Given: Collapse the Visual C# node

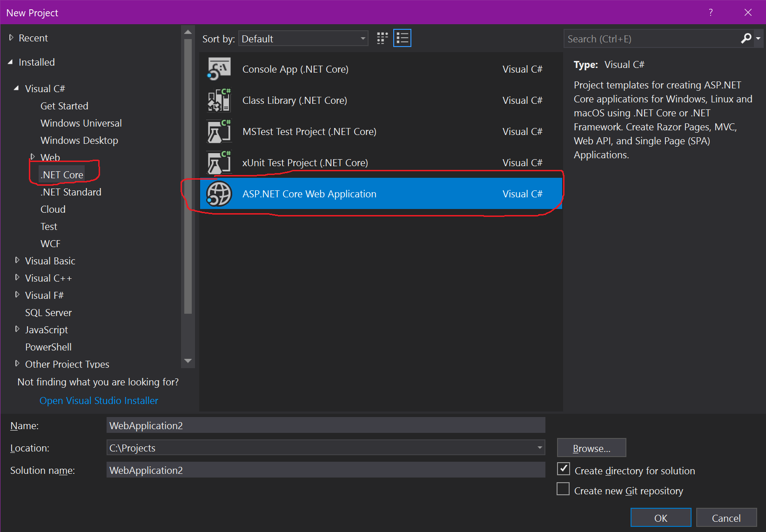Looking at the screenshot, I should [x=17, y=88].
